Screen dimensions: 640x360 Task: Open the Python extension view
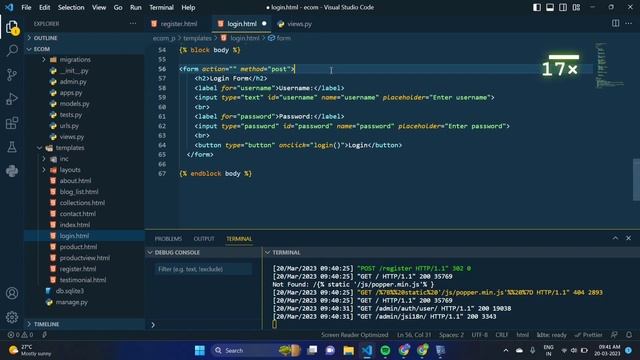(x=12, y=171)
